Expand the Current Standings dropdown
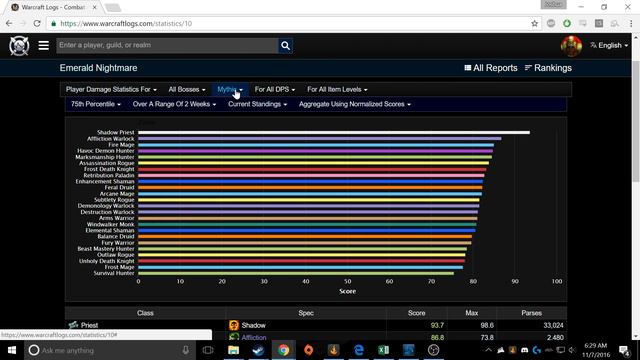Viewport: 640px width, 360px height. click(x=258, y=104)
